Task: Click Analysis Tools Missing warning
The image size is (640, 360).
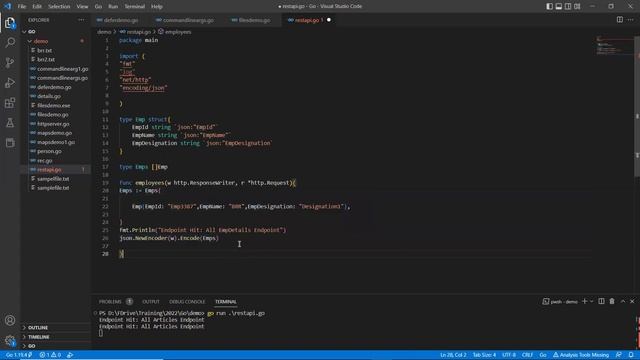Action: click(580, 355)
